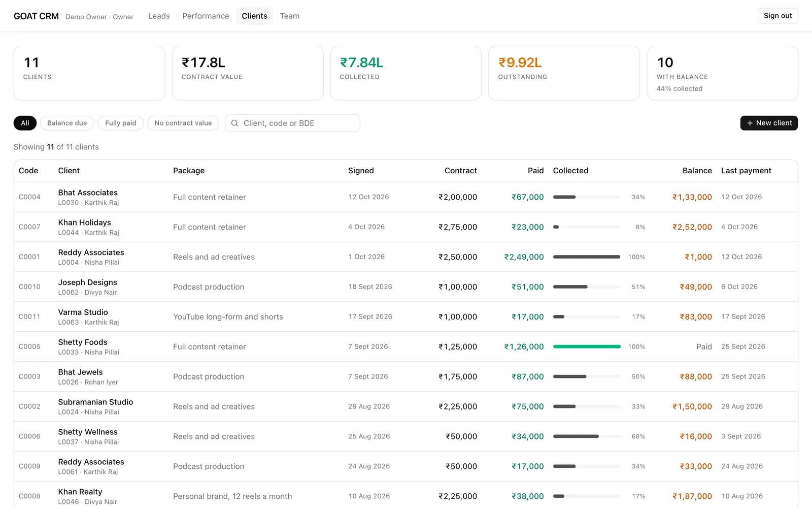
Task: Click the Shetty Foods green progress bar
Action: point(587,346)
